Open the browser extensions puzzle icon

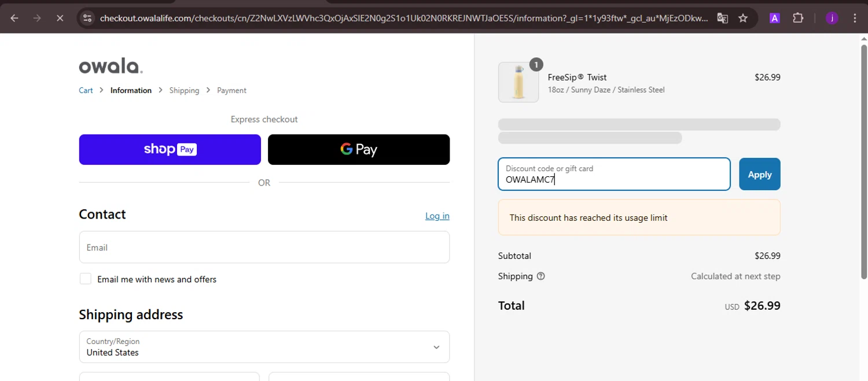point(798,18)
